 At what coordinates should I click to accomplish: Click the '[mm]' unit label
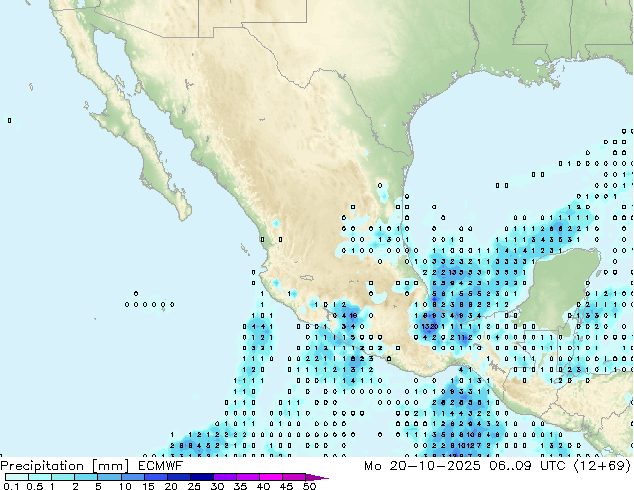pyautogui.click(x=110, y=466)
